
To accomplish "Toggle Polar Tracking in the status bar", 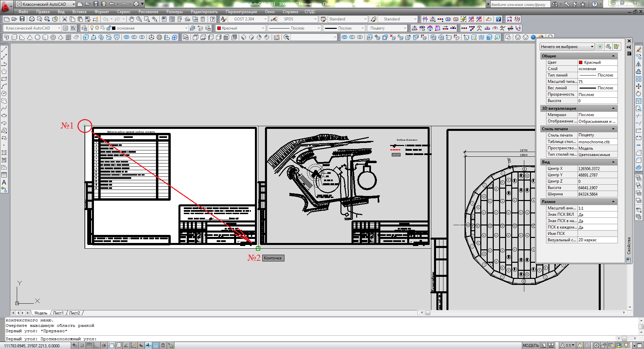I will click(104, 345).
